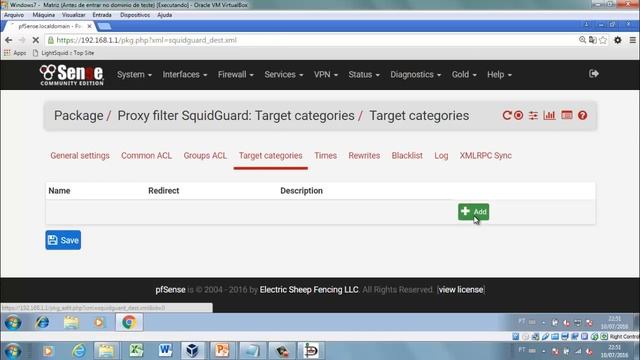Click Internet Explorer icon in the guest taskbar
The image size is (640, 360).
(42, 322)
